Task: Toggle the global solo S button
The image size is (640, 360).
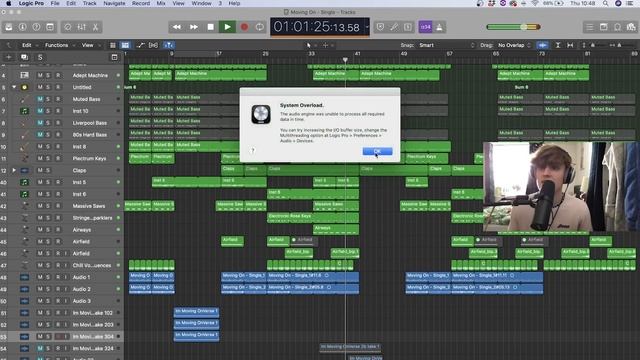Action: 40,57
